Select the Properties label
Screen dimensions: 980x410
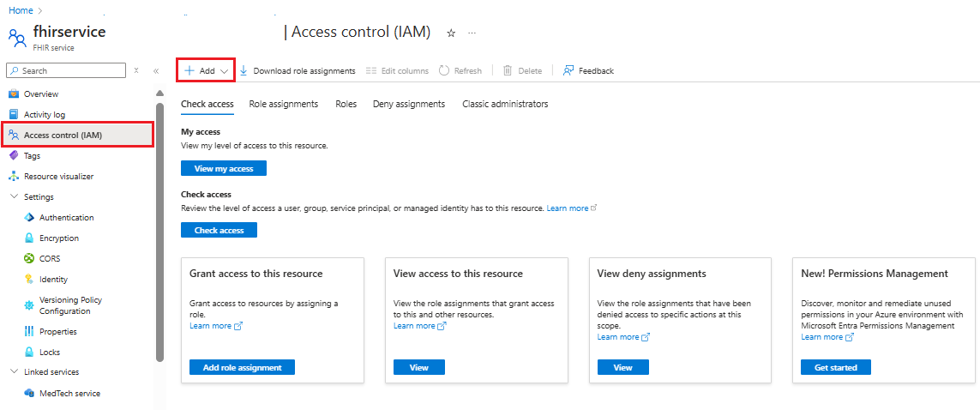(x=58, y=332)
